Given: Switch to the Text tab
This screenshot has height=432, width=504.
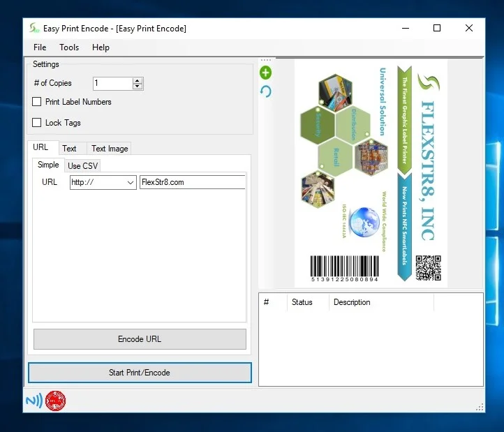Looking at the screenshot, I should click(69, 149).
